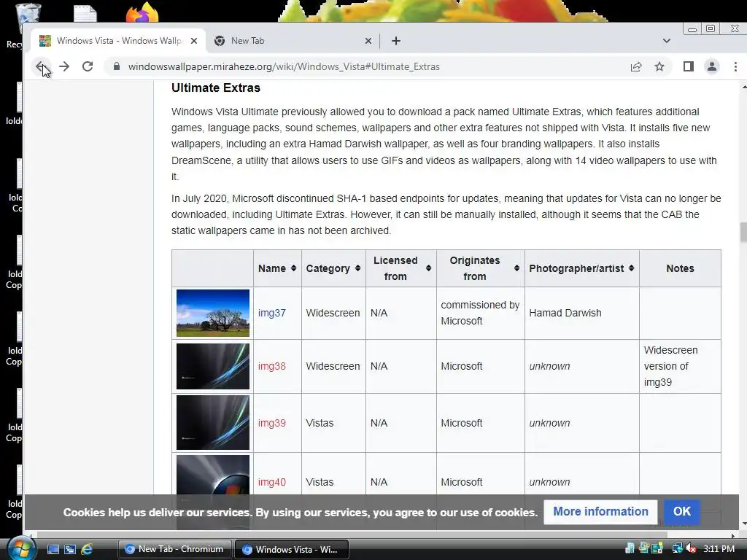Accept cookies with the OK button
Viewport: 747px width, 560px height.
point(682,512)
